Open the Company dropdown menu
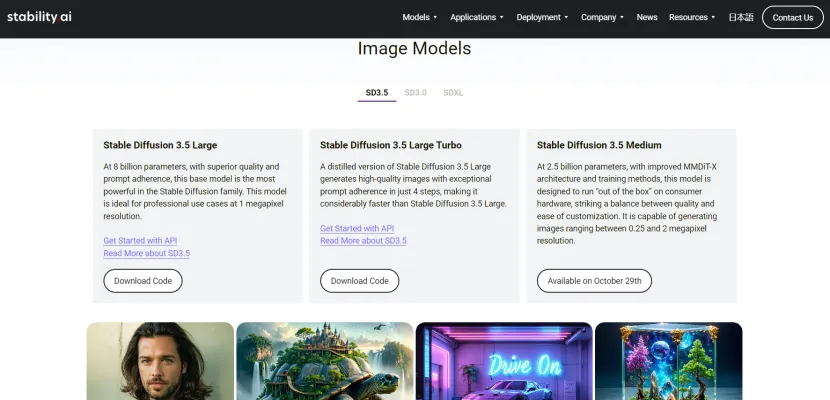The width and height of the screenshot is (830, 400). point(602,17)
